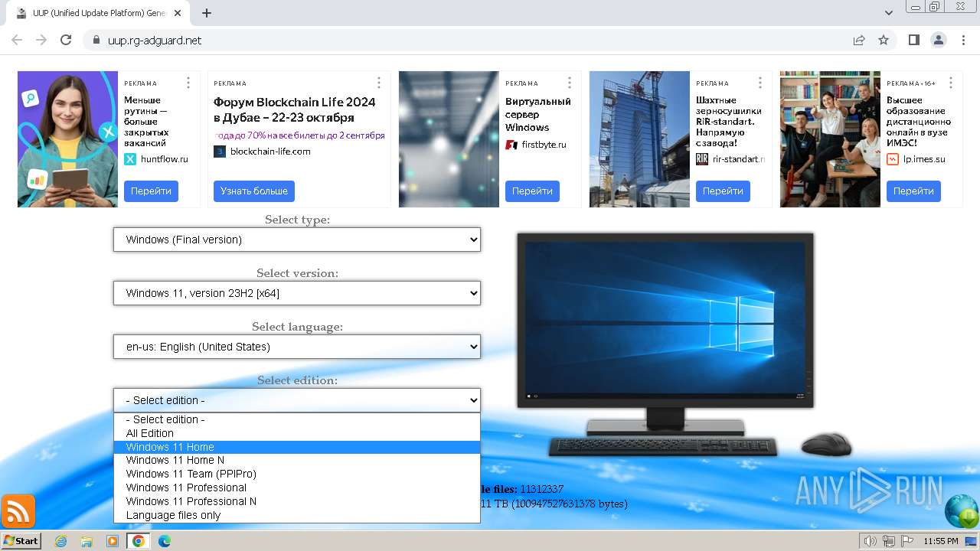Bookmark this page with star icon
Screen dimensions: 980x551
click(x=884, y=40)
